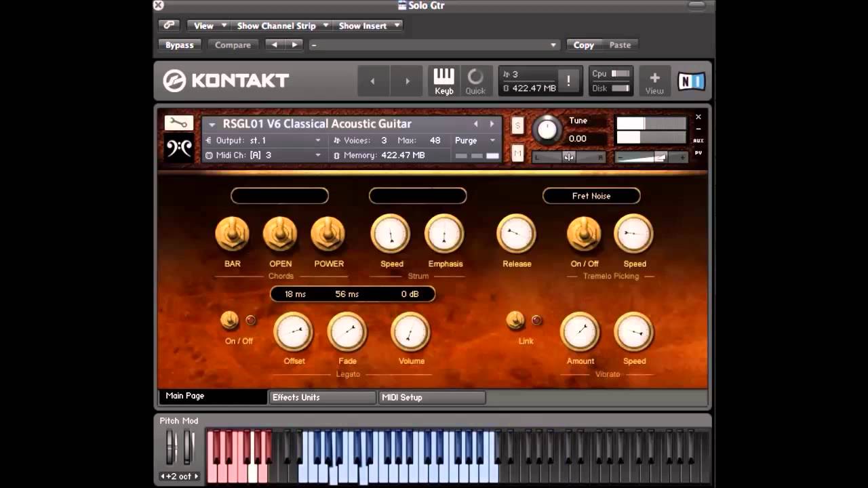Open Show Insert dropdown
This screenshot has width=868, height=488.
pos(368,26)
